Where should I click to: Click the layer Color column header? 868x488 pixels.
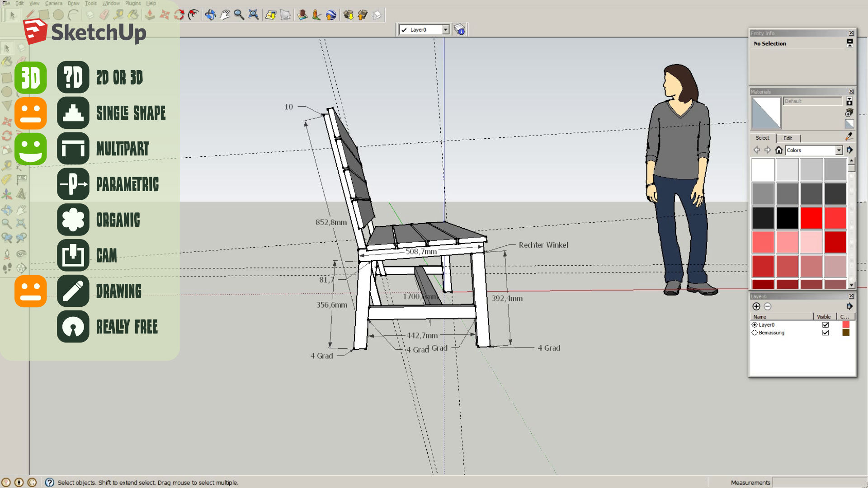pyautogui.click(x=845, y=317)
